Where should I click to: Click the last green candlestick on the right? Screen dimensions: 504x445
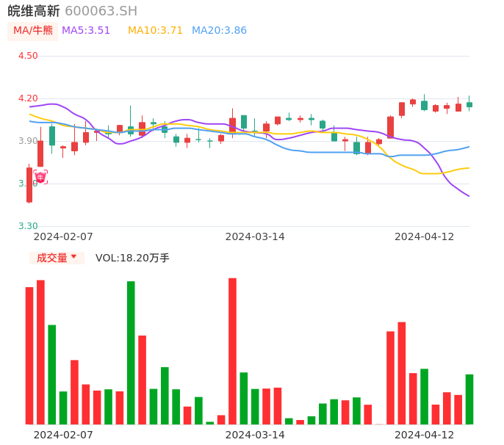pyautogui.click(x=469, y=105)
